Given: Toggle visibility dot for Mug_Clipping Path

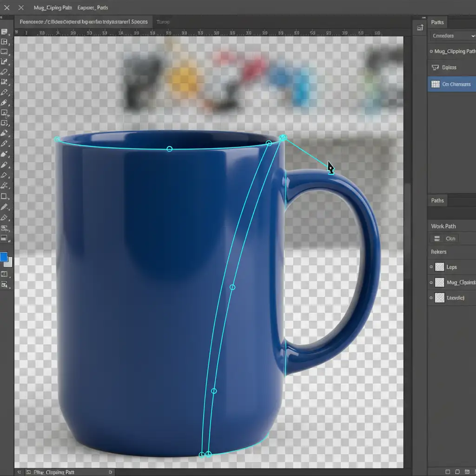Looking at the screenshot, I should [x=431, y=52].
